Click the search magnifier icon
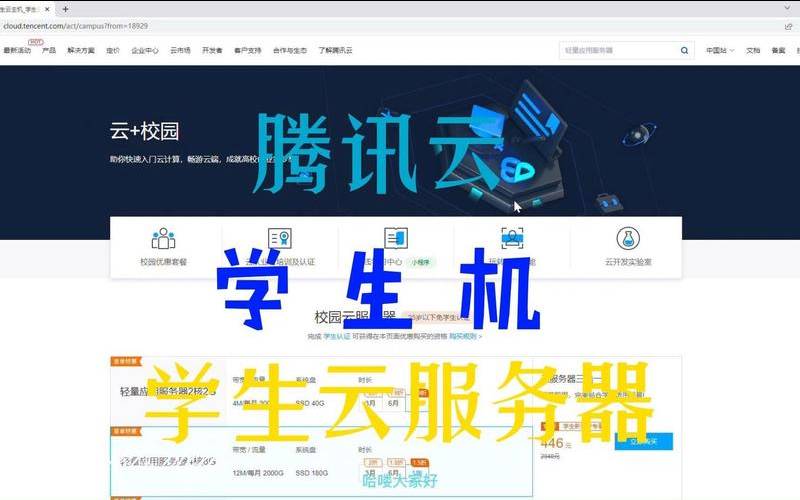 coord(684,51)
